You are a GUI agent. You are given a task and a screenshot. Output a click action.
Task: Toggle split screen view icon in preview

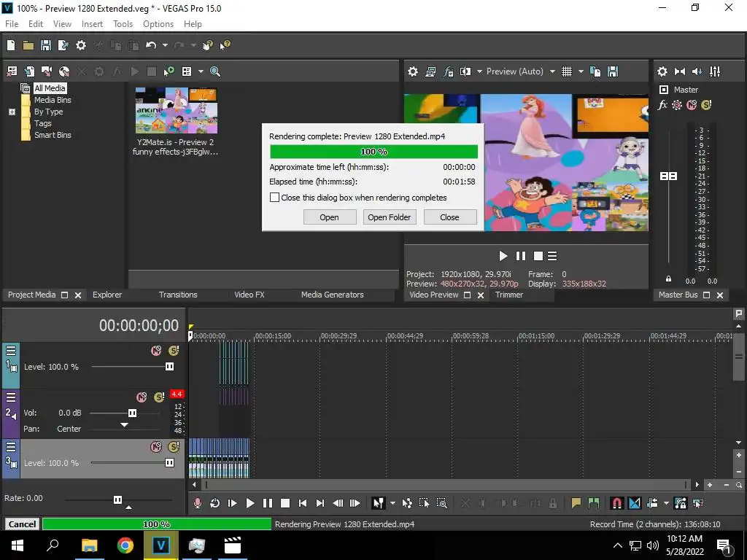pos(465,71)
